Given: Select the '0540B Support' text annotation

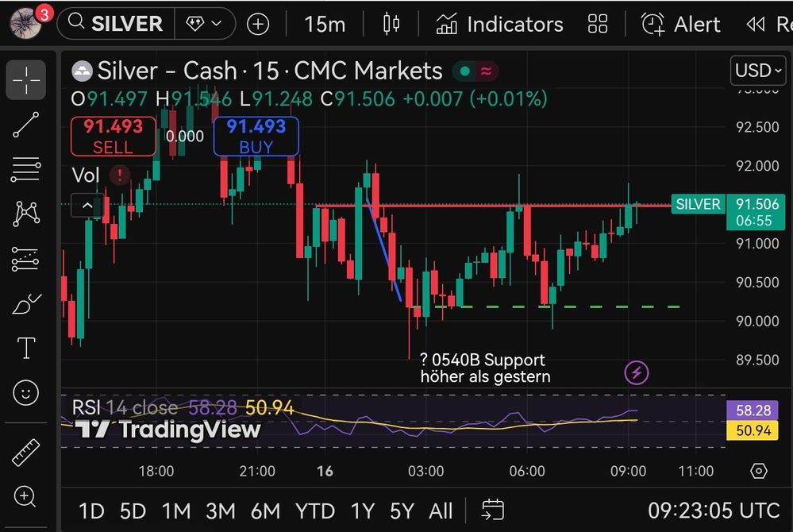Looking at the screenshot, I should click(x=485, y=368).
